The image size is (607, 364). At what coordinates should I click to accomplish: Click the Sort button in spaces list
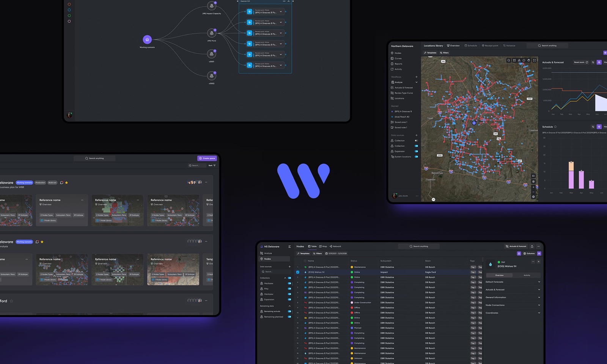coord(212,165)
